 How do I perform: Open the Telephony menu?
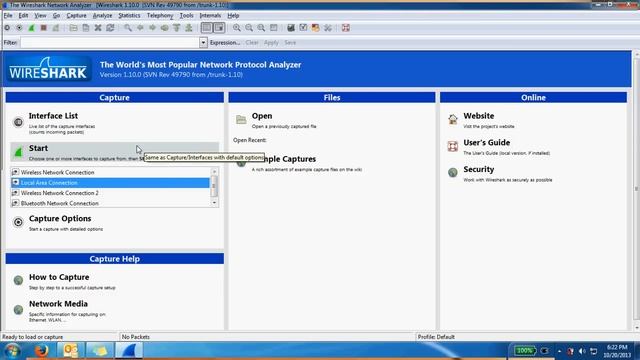pos(160,16)
